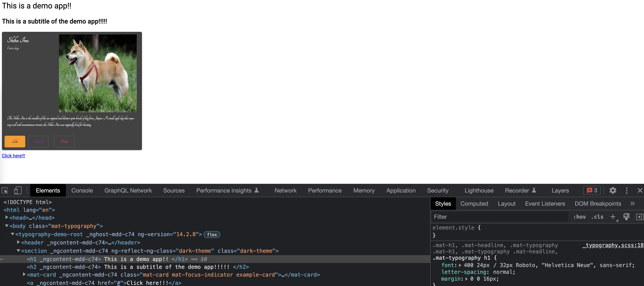644x286 pixels.
Task: Open the Layout pane tab
Action: (507, 204)
